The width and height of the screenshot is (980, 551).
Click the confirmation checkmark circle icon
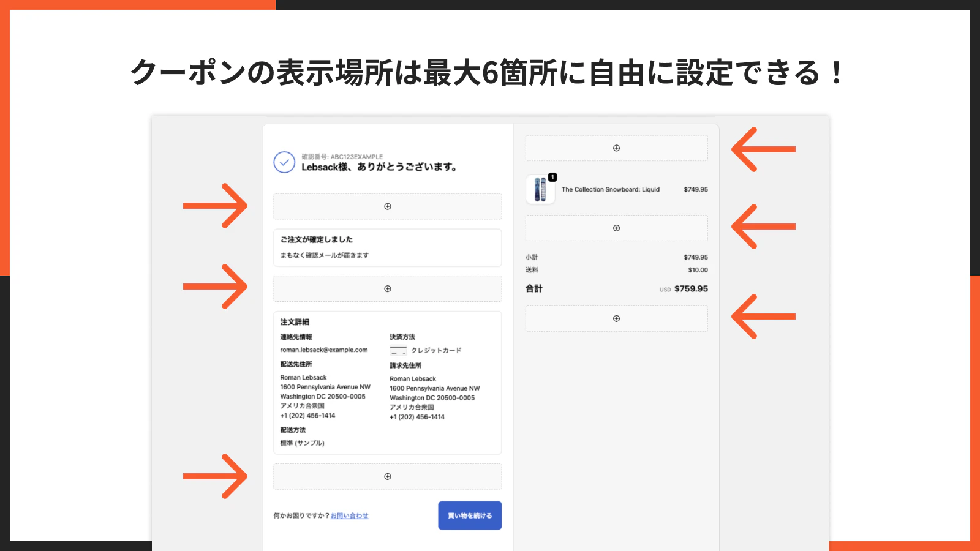point(284,162)
